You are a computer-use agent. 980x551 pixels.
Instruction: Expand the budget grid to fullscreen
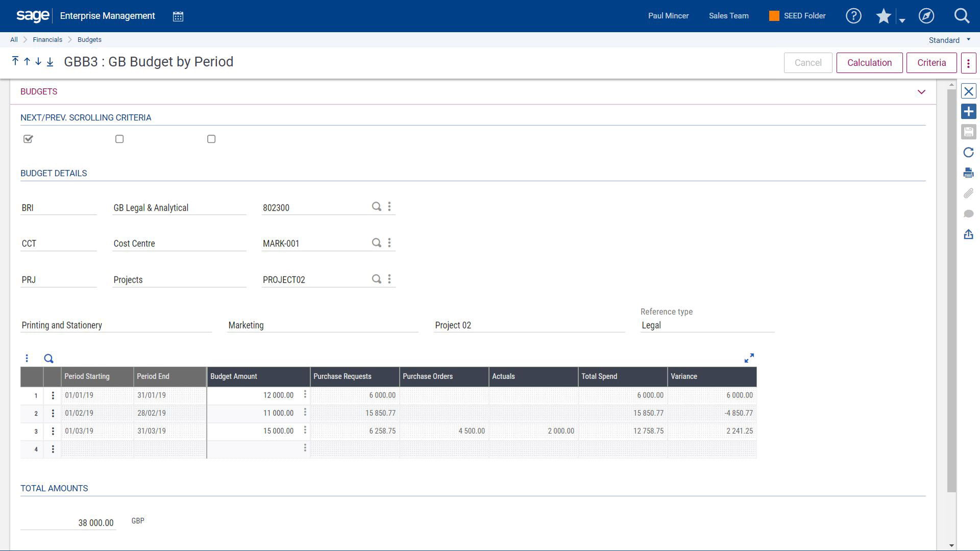click(749, 358)
